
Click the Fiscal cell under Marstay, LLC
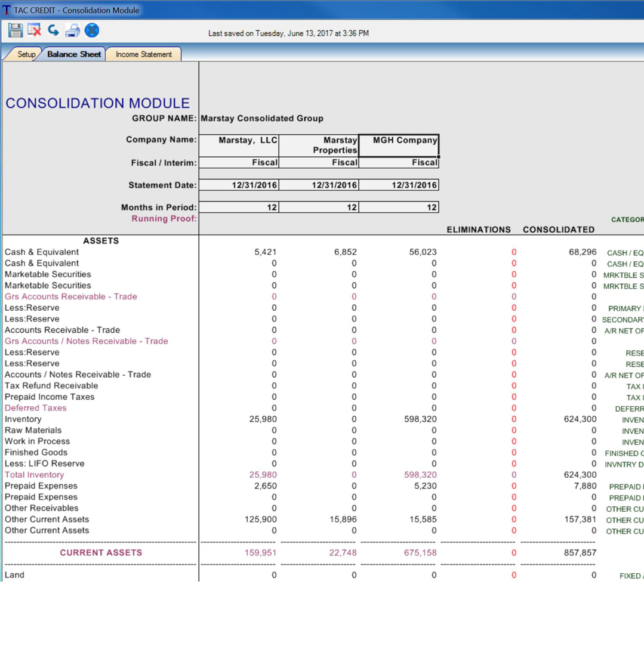[x=239, y=163]
